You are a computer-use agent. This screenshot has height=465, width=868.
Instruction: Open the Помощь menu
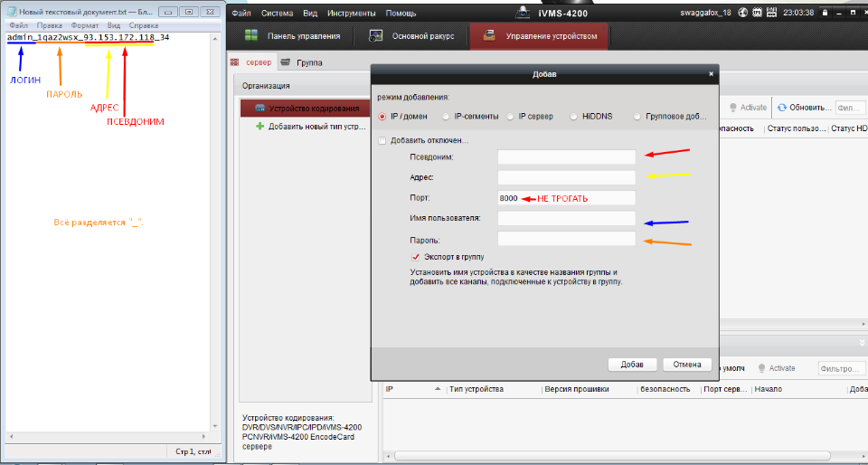[x=401, y=13]
